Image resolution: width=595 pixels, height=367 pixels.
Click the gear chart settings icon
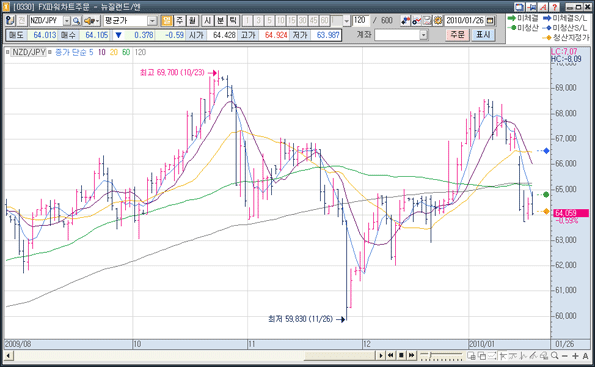coord(438,20)
